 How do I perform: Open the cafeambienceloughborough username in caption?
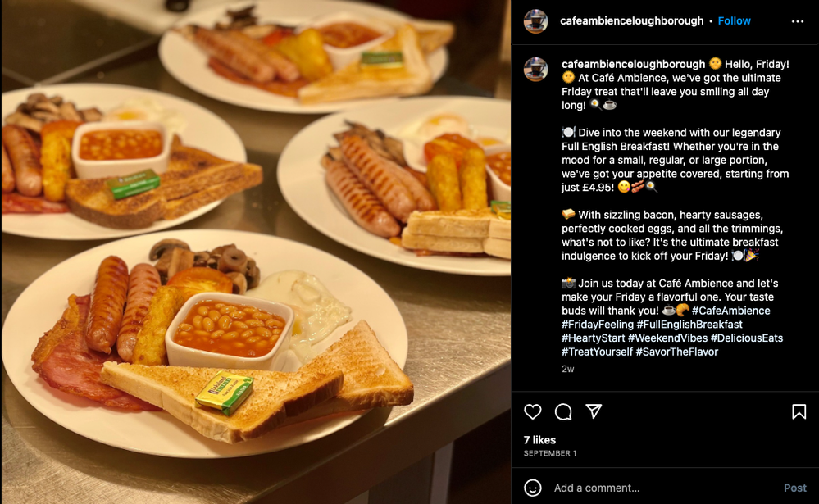[x=633, y=64]
